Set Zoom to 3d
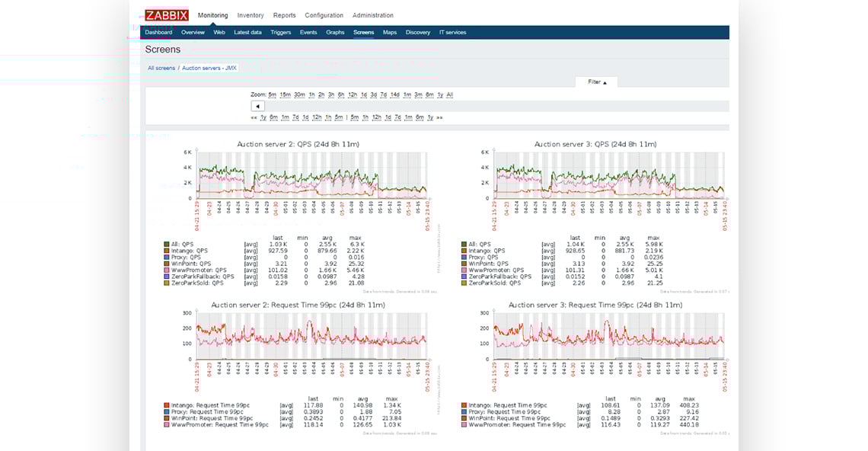Screen dimensions: 868x451 374,94
